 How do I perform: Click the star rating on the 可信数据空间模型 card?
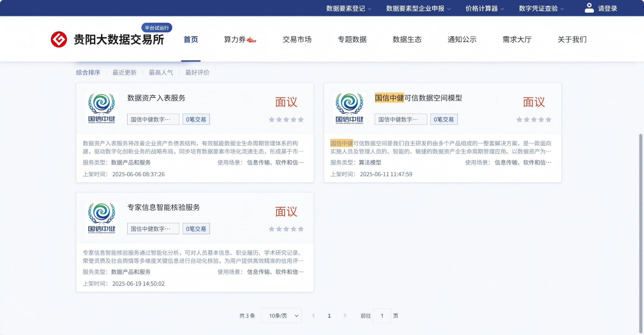(x=534, y=120)
